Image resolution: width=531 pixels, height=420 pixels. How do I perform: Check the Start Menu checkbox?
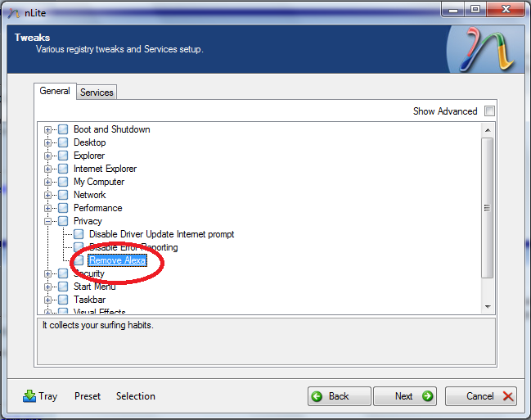[x=63, y=287]
